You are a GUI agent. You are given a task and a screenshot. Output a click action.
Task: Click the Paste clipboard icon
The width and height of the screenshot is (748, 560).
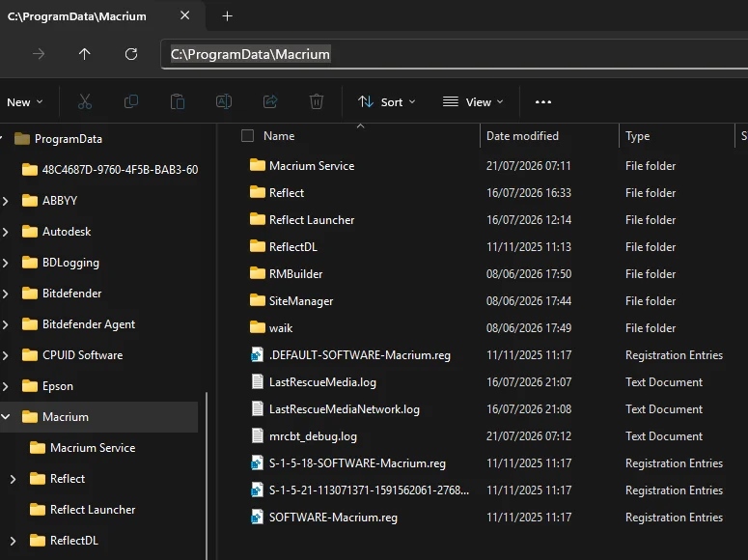178,101
